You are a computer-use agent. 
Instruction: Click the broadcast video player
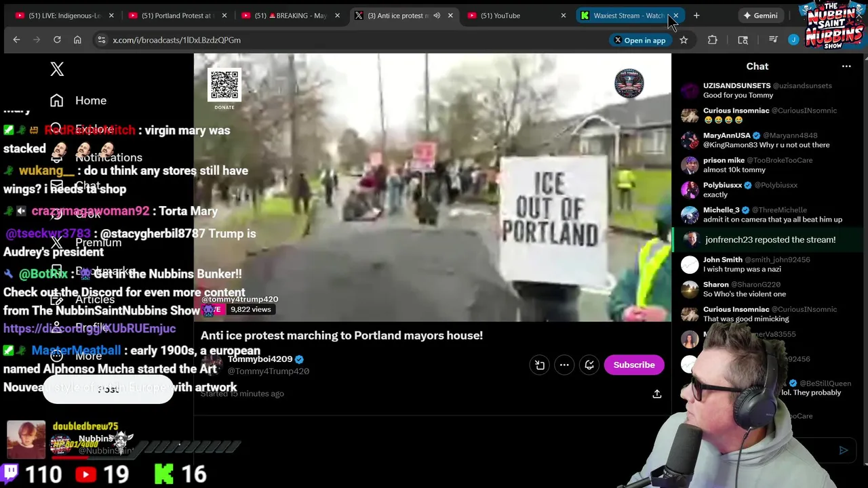click(x=433, y=188)
